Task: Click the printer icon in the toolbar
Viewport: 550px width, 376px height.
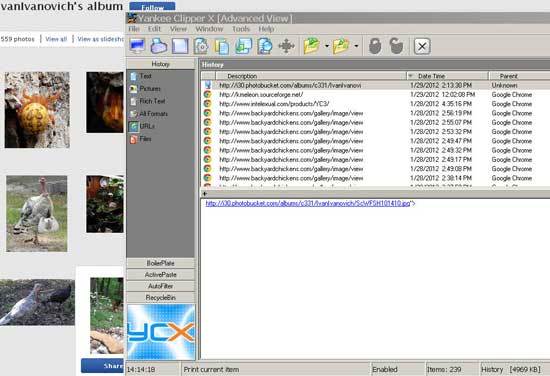Action: [x=159, y=46]
